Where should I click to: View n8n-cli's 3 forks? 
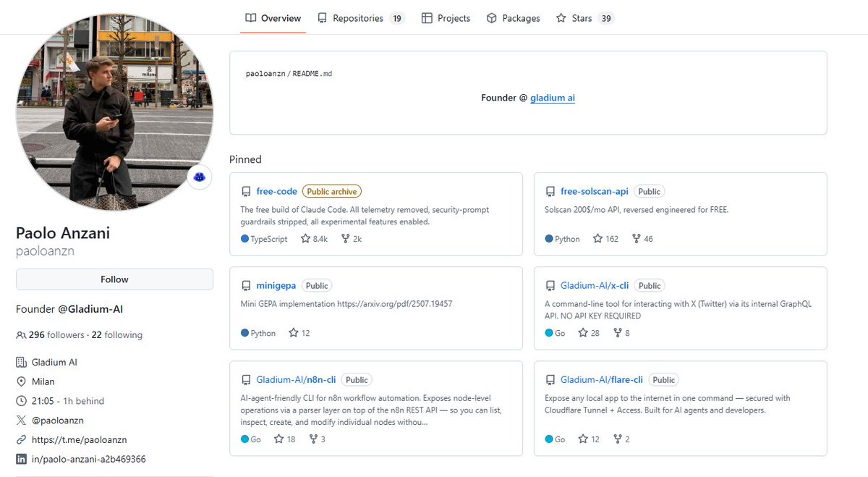point(317,439)
